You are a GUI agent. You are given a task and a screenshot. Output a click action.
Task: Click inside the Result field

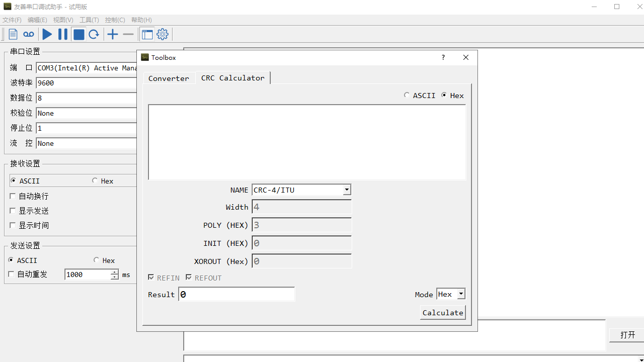click(236, 294)
